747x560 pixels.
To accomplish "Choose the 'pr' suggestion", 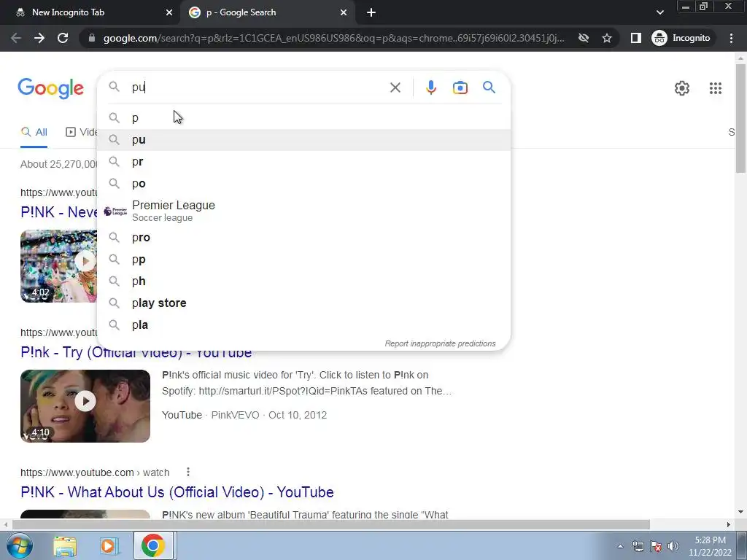I will point(303,161).
